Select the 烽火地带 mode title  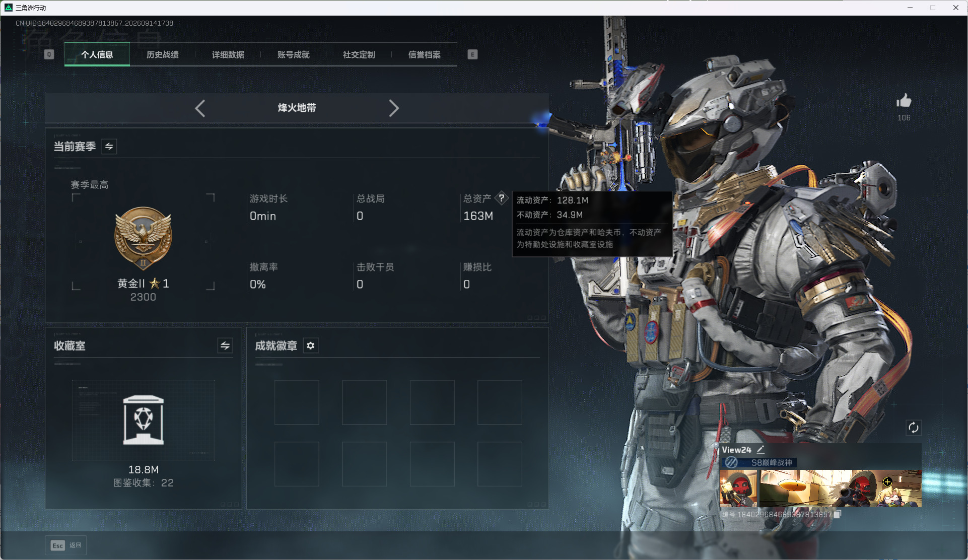pyautogui.click(x=297, y=108)
